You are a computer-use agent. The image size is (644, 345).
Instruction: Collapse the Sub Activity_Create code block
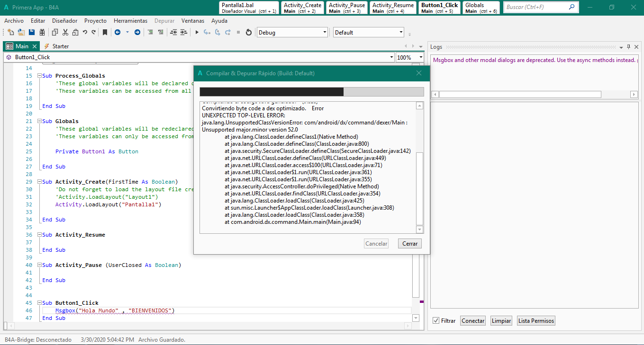click(39, 182)
